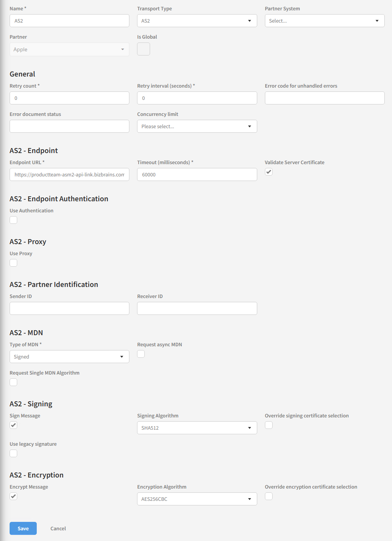Check Override encryption certificate selection

[x=269, y=496]
